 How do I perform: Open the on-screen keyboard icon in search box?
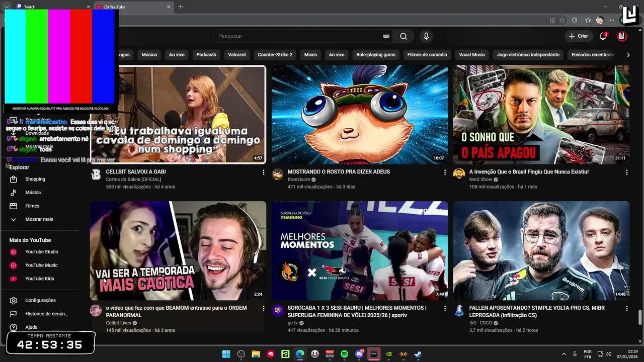click(386, 36)
